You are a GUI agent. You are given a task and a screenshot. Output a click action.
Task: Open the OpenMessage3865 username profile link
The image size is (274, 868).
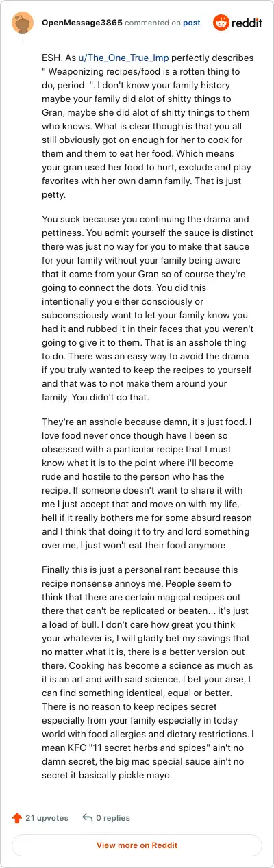pyautogui.click(x=82, y=23)
